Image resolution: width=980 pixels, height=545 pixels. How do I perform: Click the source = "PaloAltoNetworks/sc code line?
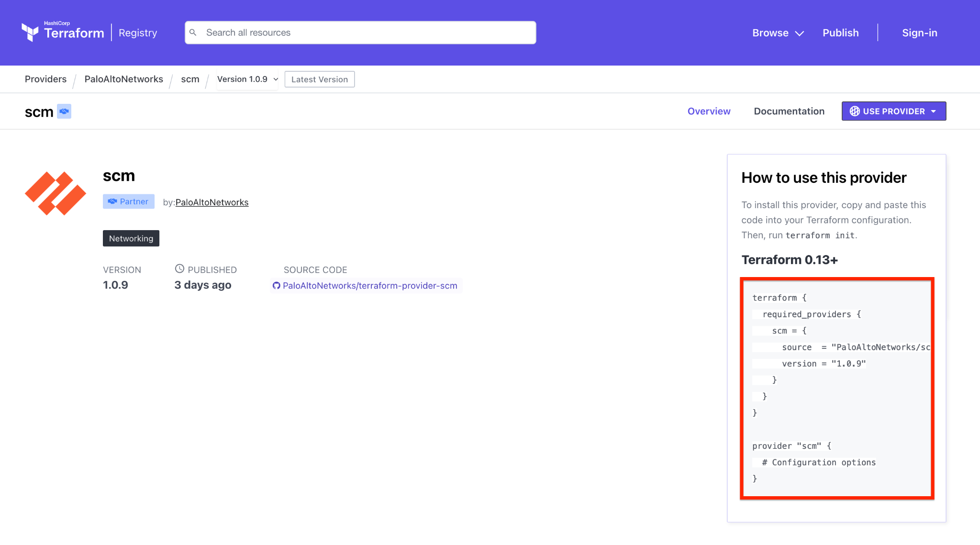856,347
